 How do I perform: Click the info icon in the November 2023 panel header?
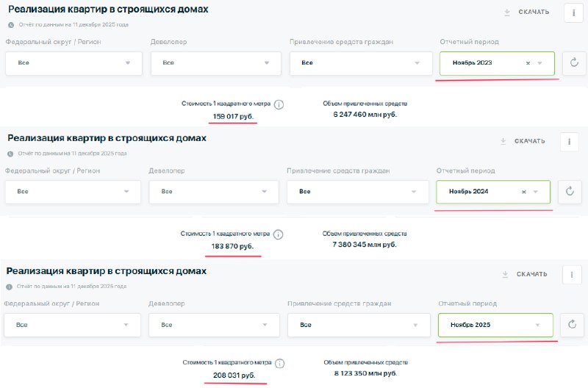tap(573, 12)
